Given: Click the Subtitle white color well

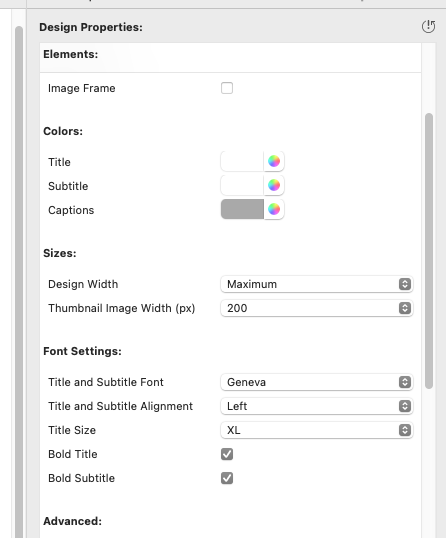Looking at the screenshot, I should (x=242, y=185).
